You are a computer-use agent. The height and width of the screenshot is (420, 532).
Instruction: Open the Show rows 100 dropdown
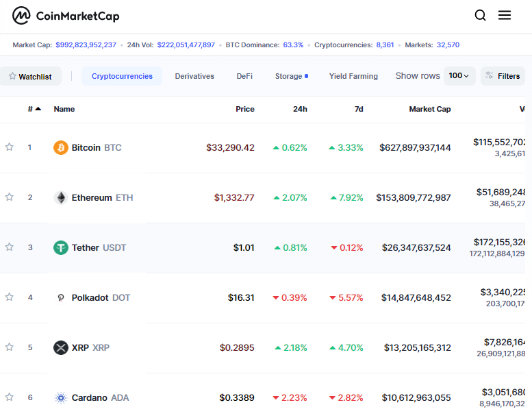tap(459, 76)
